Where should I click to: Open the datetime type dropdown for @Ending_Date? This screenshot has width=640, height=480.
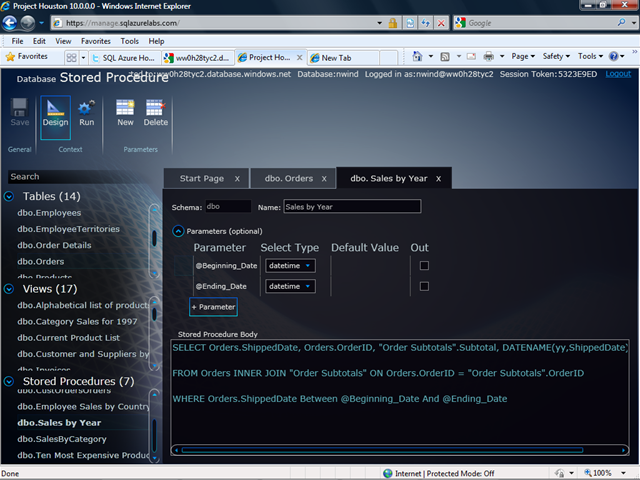tap(290, 286)
